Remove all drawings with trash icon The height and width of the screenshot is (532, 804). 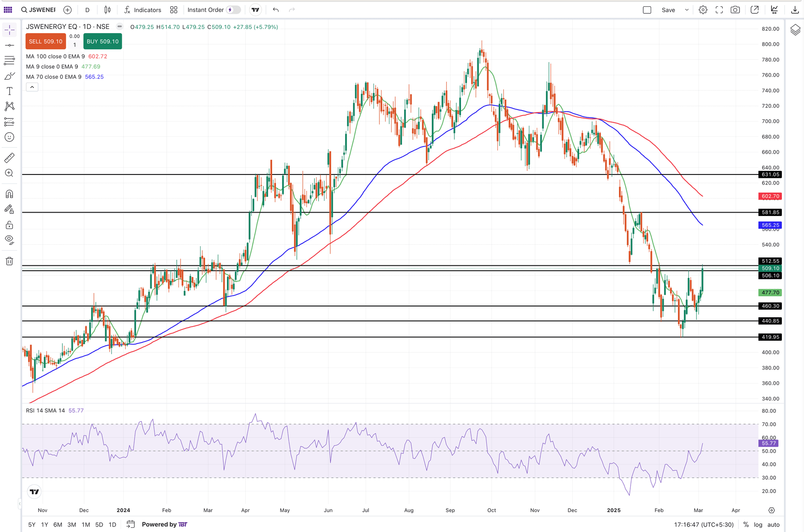[x=9, y=261]
